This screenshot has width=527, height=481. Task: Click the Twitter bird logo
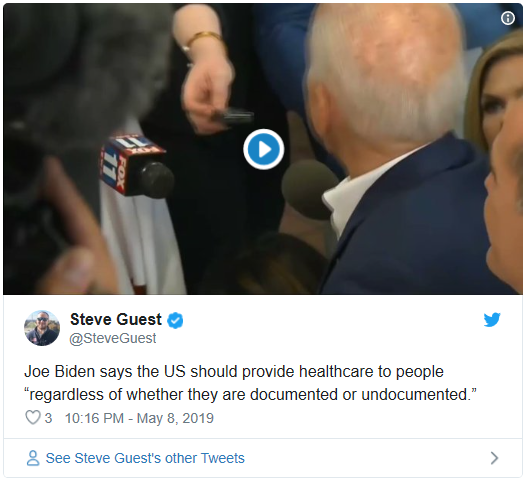[x=492, y=319]
